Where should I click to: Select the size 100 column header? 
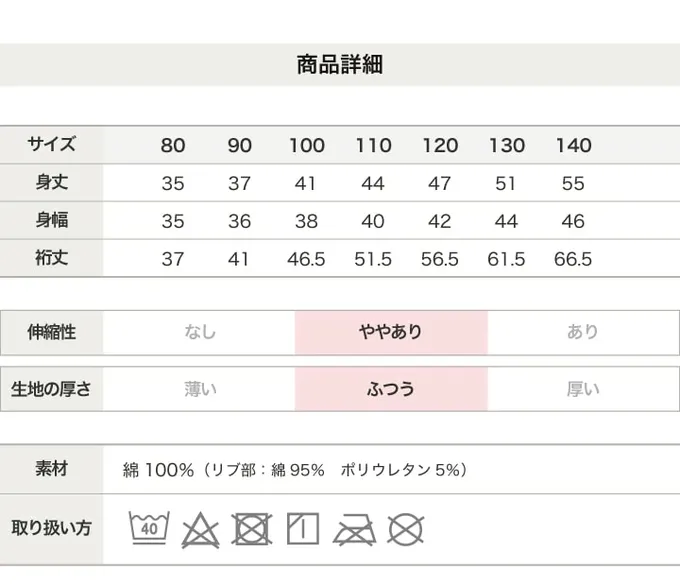(x=307, y=146)
